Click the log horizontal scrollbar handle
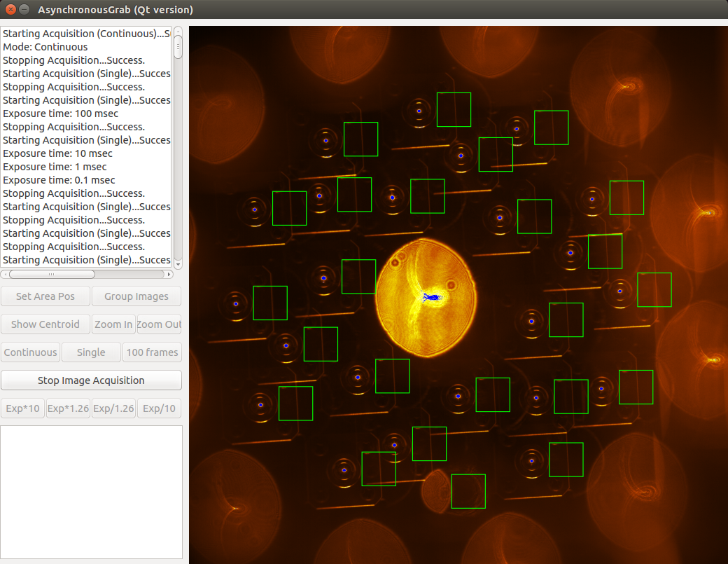 (x=52, y=274)
